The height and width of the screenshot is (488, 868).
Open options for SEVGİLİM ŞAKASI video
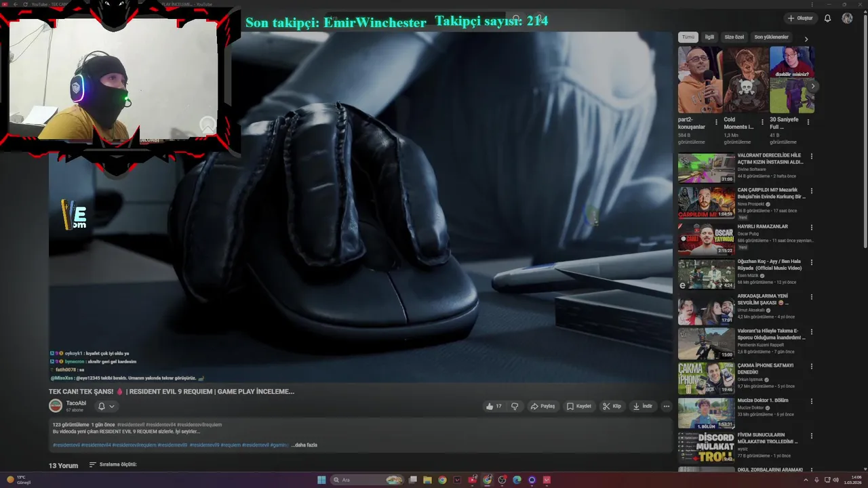point(811,297)
